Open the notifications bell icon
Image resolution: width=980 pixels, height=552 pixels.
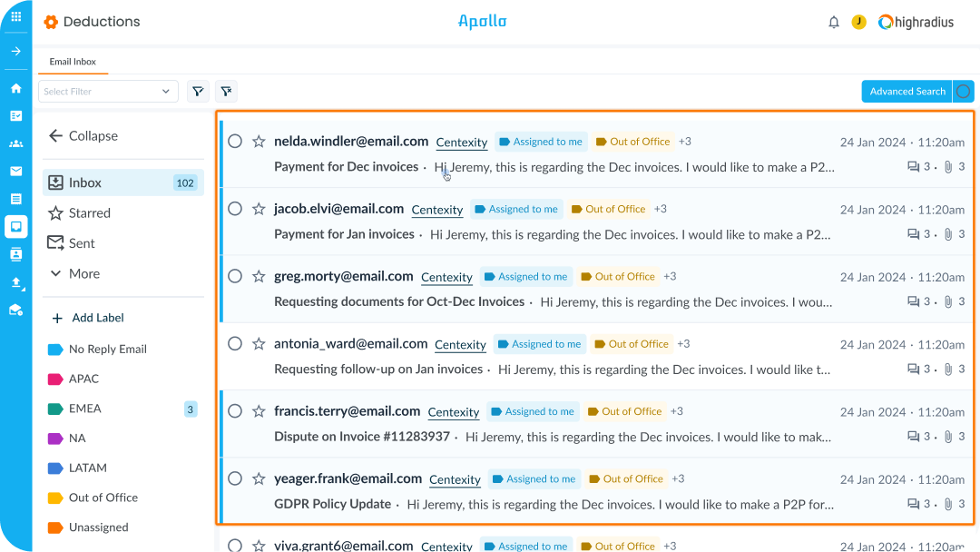click(834, 22)
